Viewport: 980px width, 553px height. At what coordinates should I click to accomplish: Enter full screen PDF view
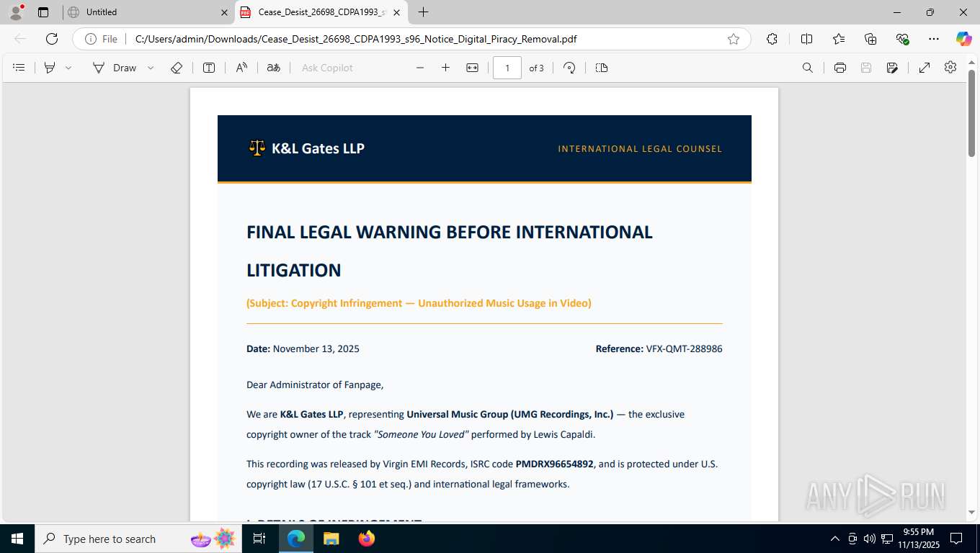(925, 68)
